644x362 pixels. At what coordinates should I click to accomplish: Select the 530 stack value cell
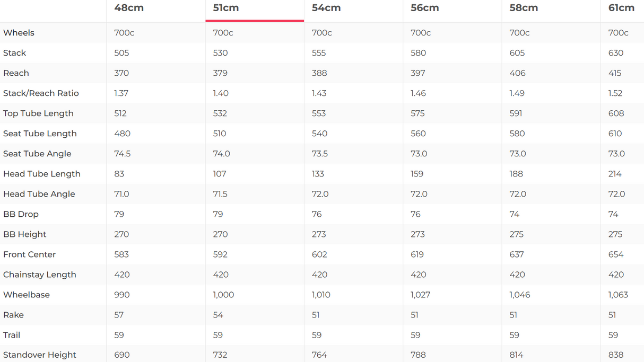point(220,53)
